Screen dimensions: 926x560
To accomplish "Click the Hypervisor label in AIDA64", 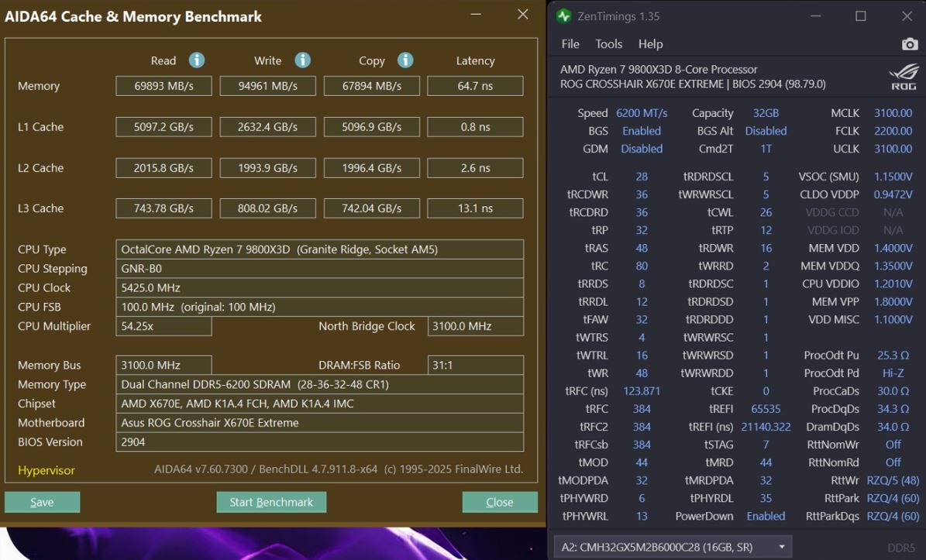I will [46, 470].
